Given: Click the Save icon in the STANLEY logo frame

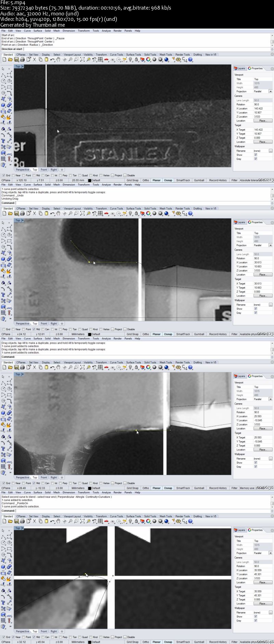Looking at the screenshot, I should coord(16,60).
